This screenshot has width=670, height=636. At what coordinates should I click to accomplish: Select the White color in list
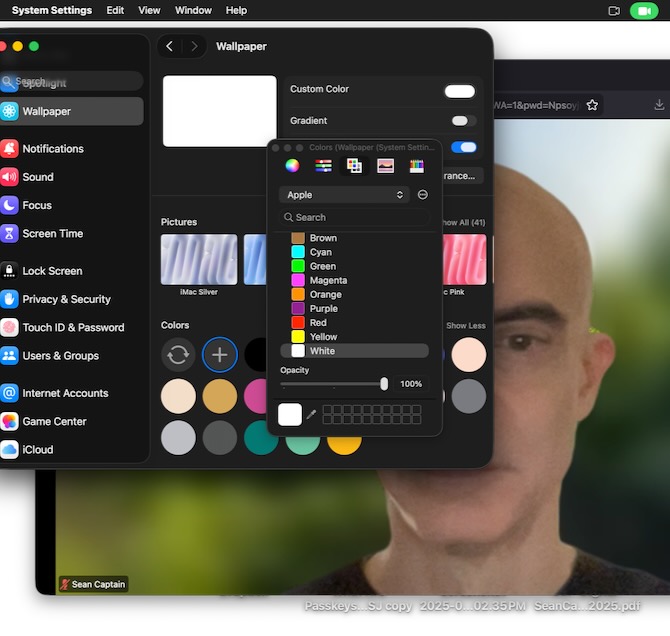(x=354, y=351)
